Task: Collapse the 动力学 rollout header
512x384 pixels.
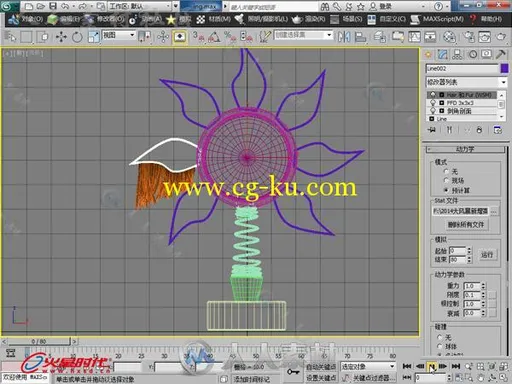Action: [x=465, y=149]
